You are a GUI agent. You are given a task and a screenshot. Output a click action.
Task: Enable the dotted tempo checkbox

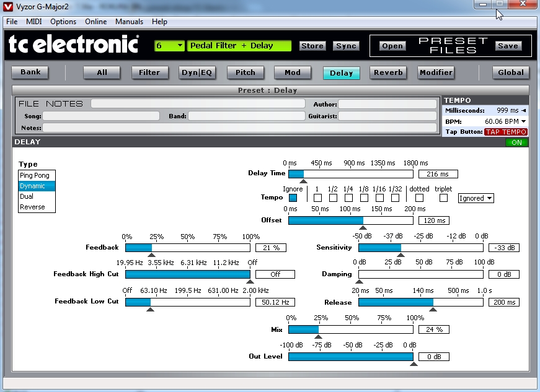pos(419,198)
